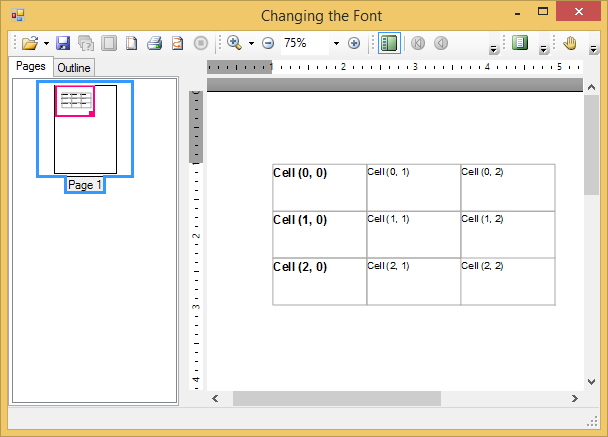Select the Hand pan tool
Screen dimensions: 608x437
pos(570,43)
